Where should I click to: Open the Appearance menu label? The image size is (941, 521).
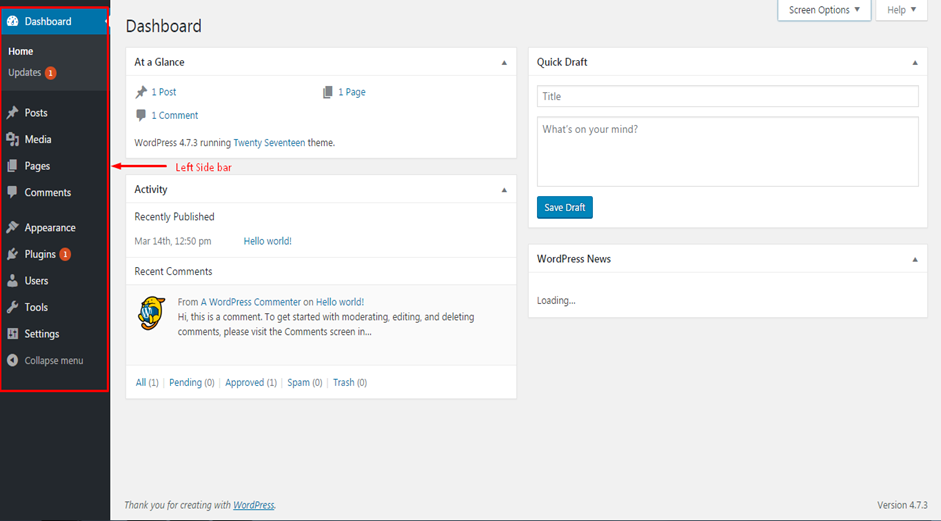(50, 227)
